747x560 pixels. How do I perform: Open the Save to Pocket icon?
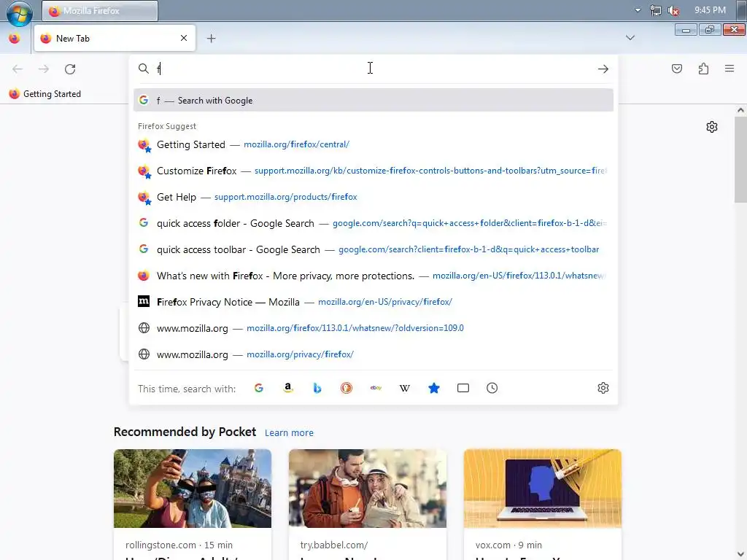coord(676,69)
